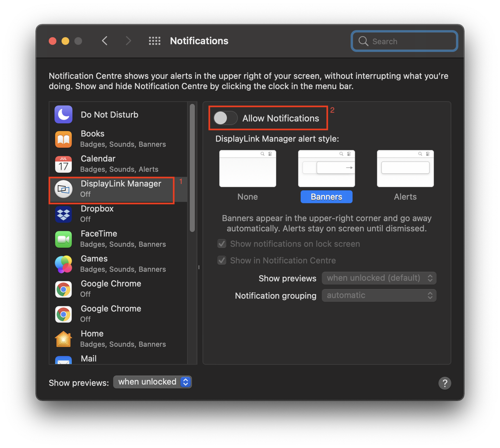The image size is (500, 448).
Task: Click the help question mark button
Action: point(445,383)
